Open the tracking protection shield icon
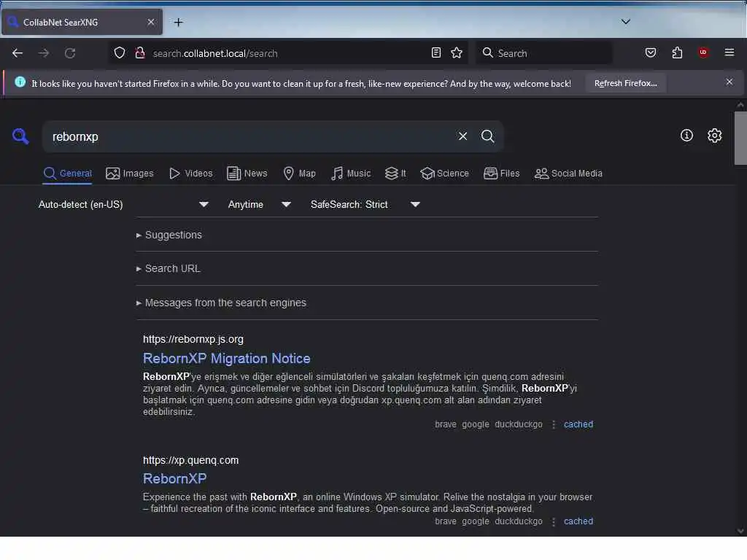 pos(120,52)
